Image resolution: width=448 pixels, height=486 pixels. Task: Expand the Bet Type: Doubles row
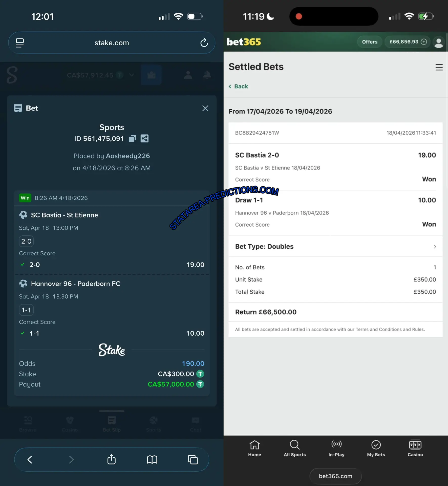tap(335, 247)
